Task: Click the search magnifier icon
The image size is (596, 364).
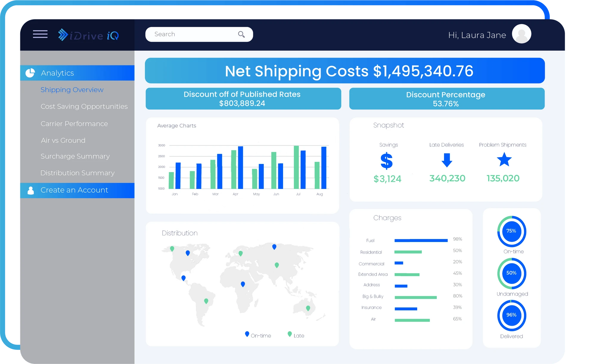Action: pyautogui.click(x=241, y=34)
